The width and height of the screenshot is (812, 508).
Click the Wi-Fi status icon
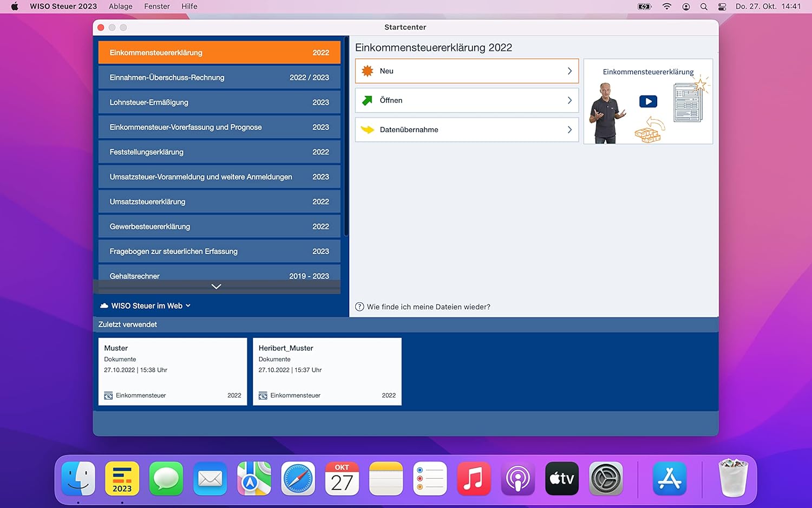(x=667, y=6)
